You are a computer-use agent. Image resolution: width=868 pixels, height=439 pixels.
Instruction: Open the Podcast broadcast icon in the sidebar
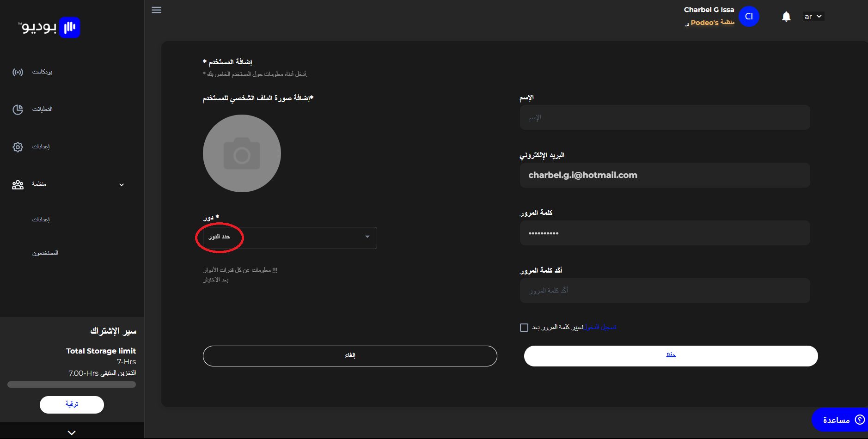(x=18, y=72)
